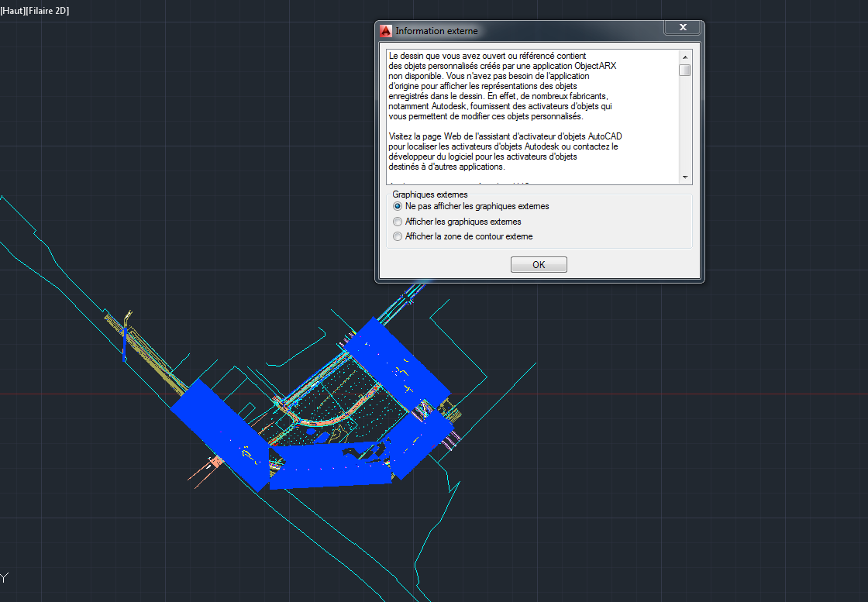Close the "Information externe" dialog
The width and height of the screenshot is (868, 602).
683,26
